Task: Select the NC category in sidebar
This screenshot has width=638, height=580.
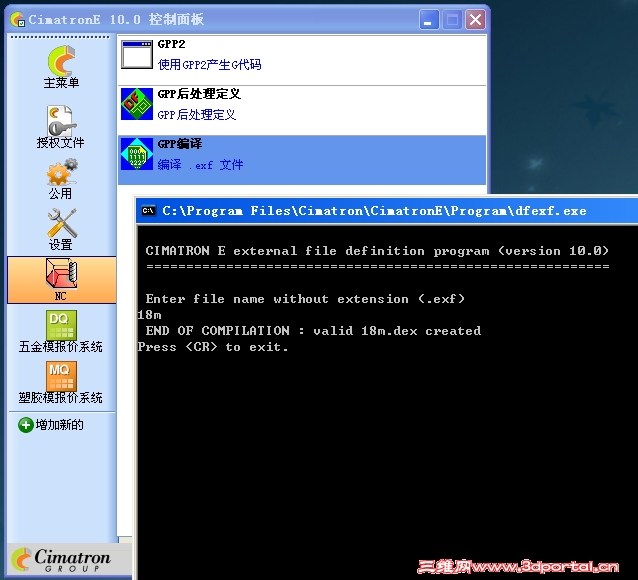Action: 61,280
